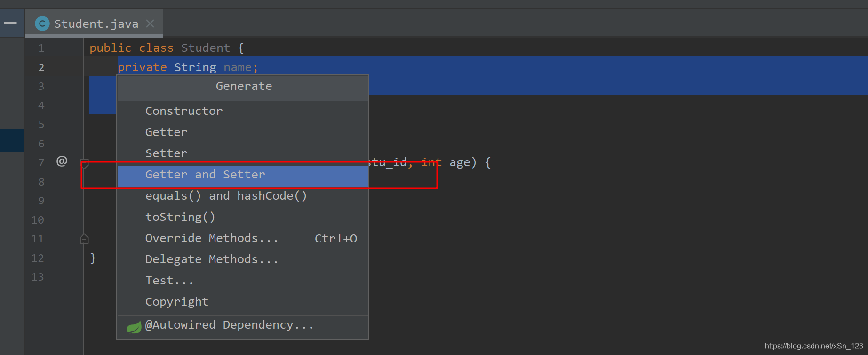Image resolution: width=868 pixels, height=355 pixels.
Task: Click the minus collapse icon at top left
Action: [10, 23]
